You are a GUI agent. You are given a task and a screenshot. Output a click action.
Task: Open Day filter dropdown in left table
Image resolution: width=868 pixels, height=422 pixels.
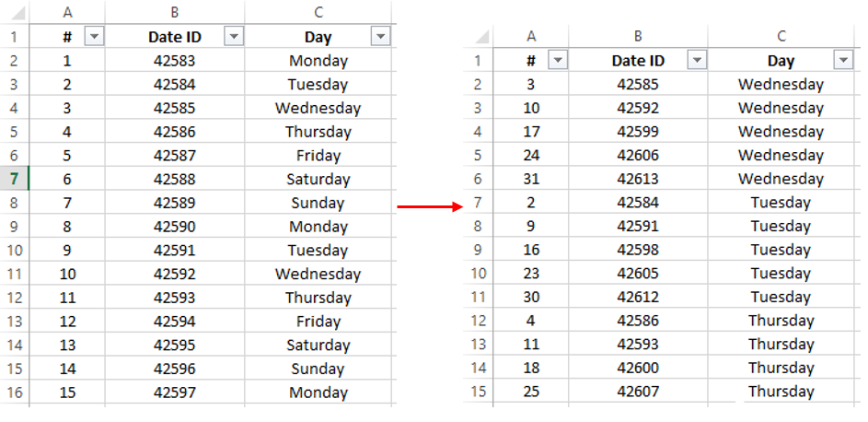pyautogui.click(x=380, y=37)
